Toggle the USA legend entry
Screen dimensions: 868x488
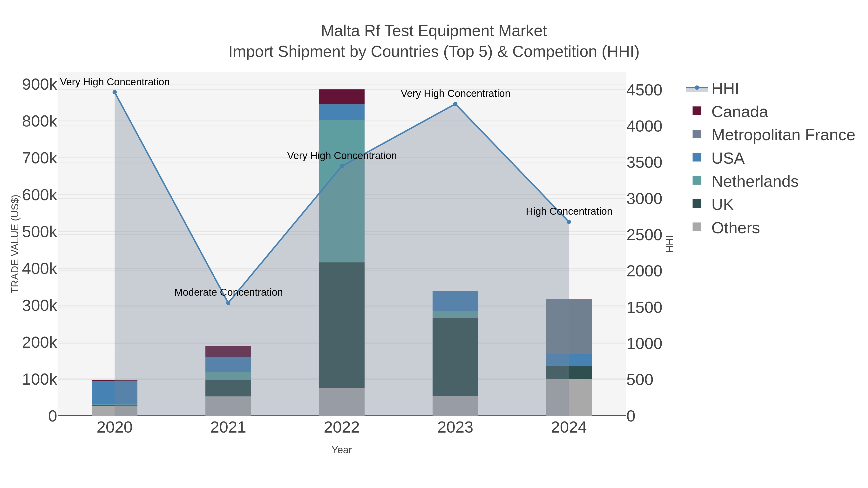pos(718,158)
